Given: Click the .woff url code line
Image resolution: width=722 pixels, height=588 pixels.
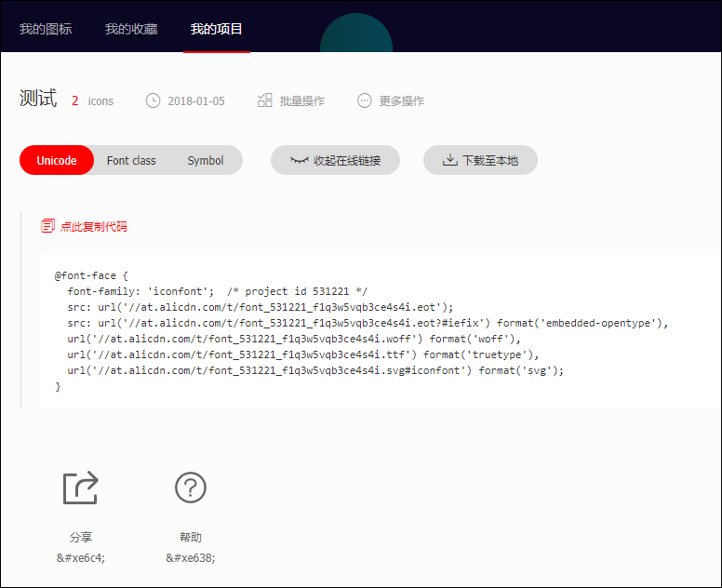Looking at the screenshot, I should [294, 339].
